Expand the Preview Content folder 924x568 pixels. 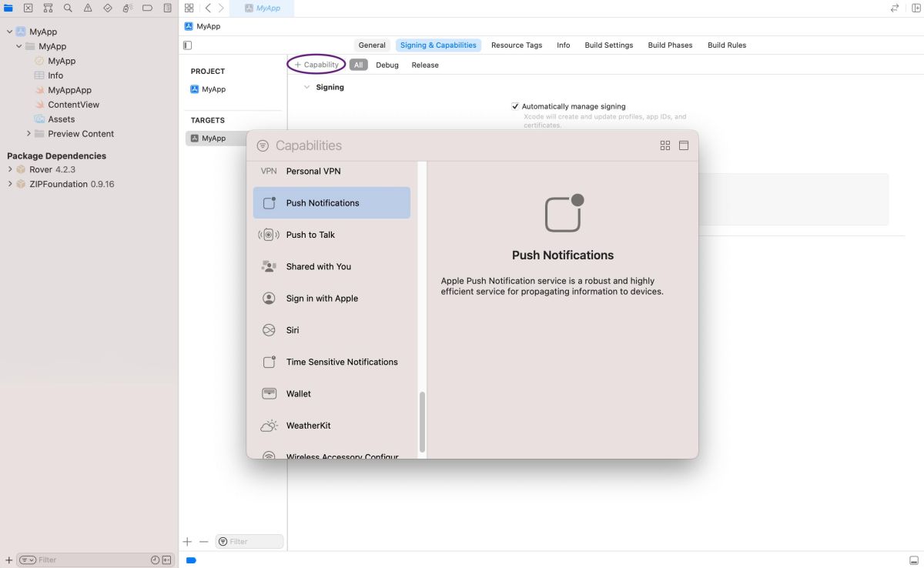click(x=28, y=134)
